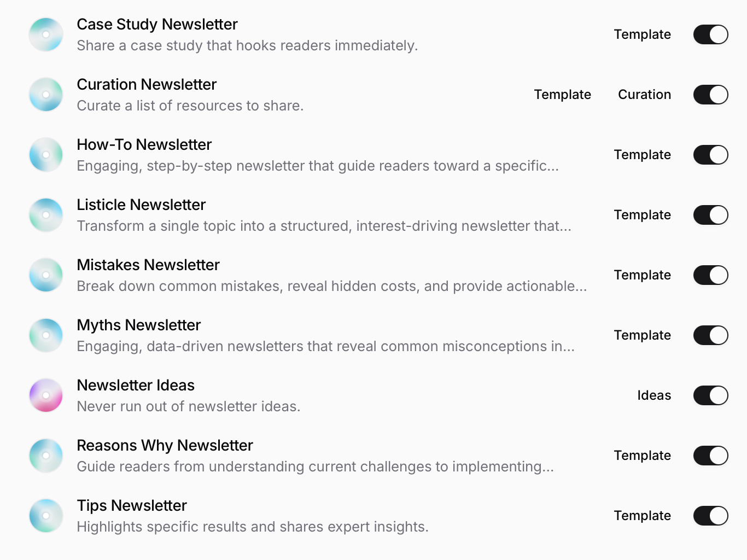Click the Myths Newsletter disc icon
The image size is (747, 560).
pyautogui.click(x=46, y=335)
